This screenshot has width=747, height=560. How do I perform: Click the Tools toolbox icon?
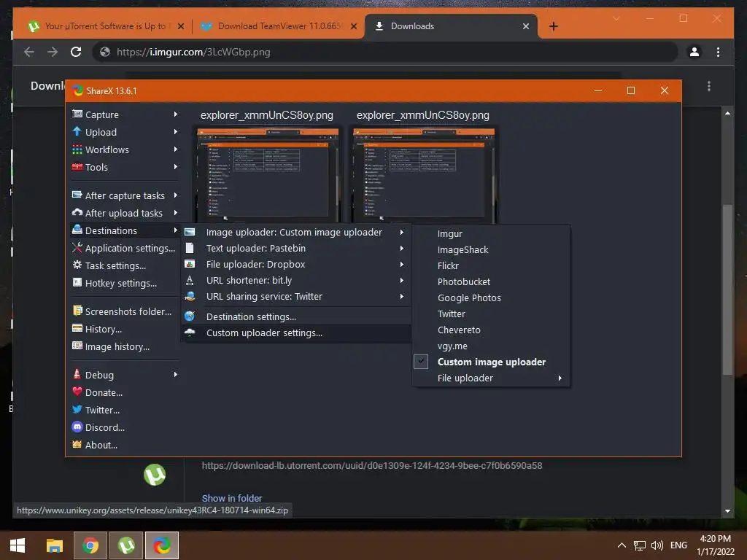click(77, 167)
